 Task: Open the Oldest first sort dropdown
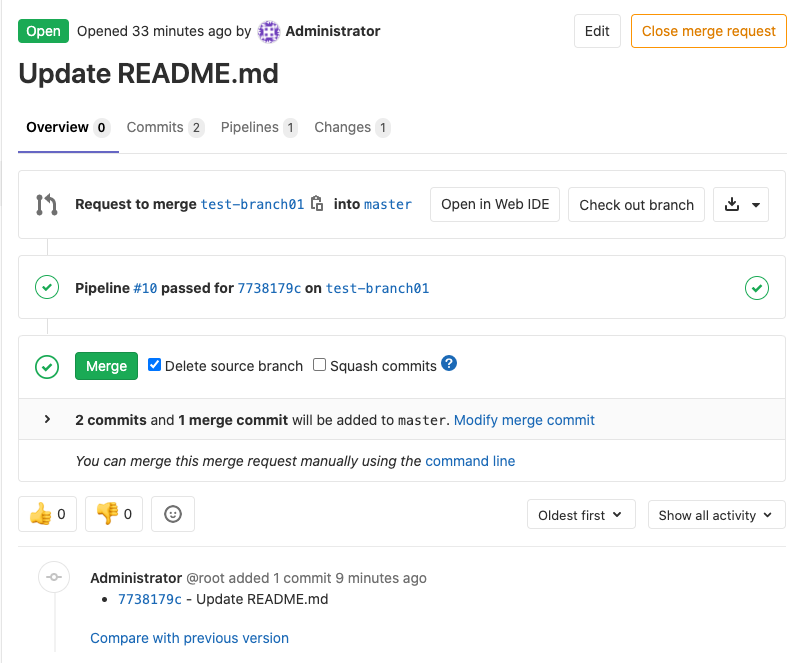click(580, 515)
